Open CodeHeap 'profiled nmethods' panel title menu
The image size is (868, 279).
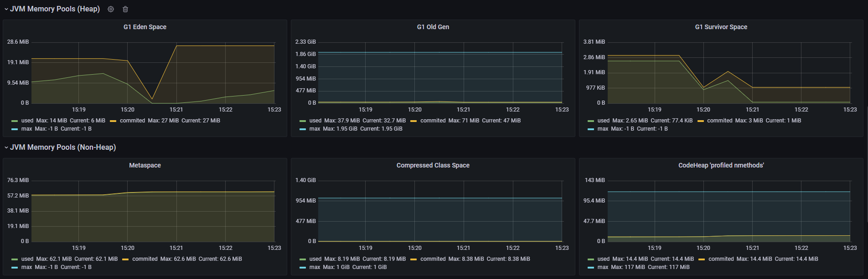pos(721,165)
